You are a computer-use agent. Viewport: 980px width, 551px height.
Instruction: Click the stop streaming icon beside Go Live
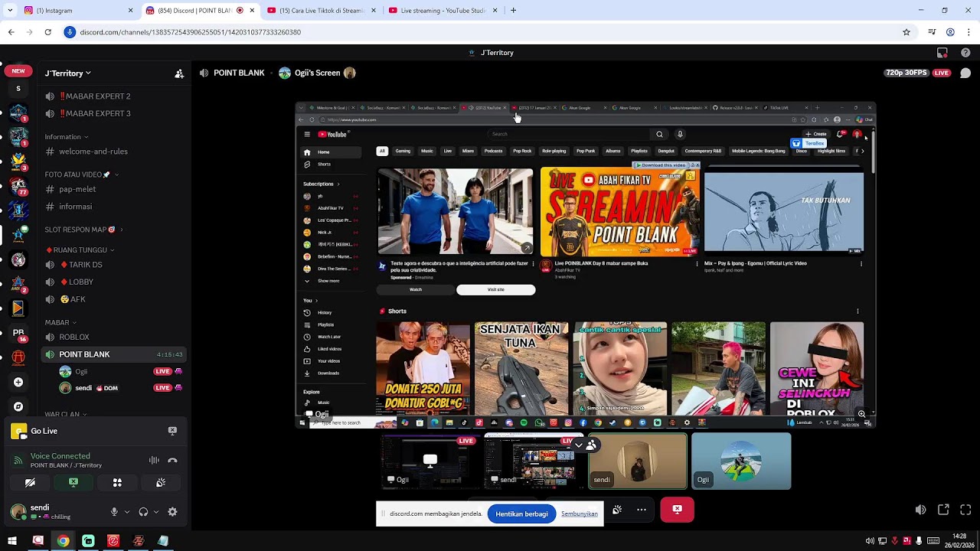point(172,431)
